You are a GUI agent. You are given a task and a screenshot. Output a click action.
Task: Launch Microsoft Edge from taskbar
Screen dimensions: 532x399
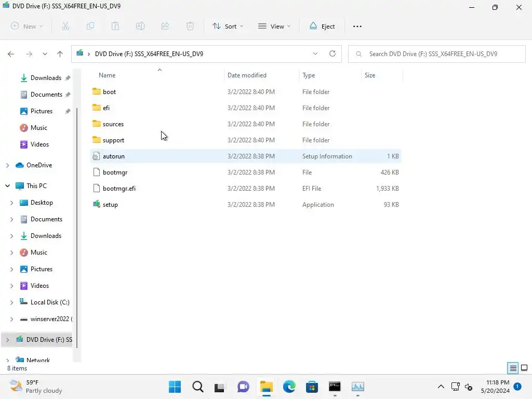289,387
